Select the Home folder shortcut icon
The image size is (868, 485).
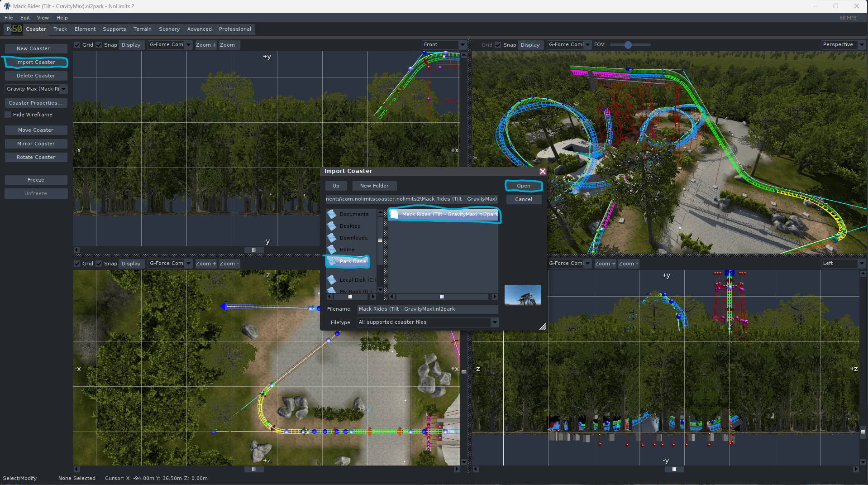332,250
